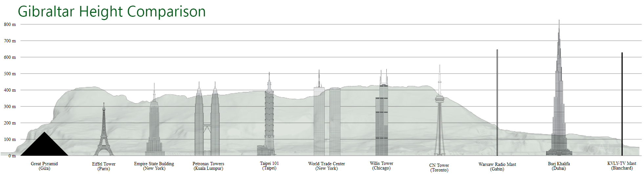Select the Petronas Towers illustration
This screenshot has width=644, height=181.
[x=207, y=119]
